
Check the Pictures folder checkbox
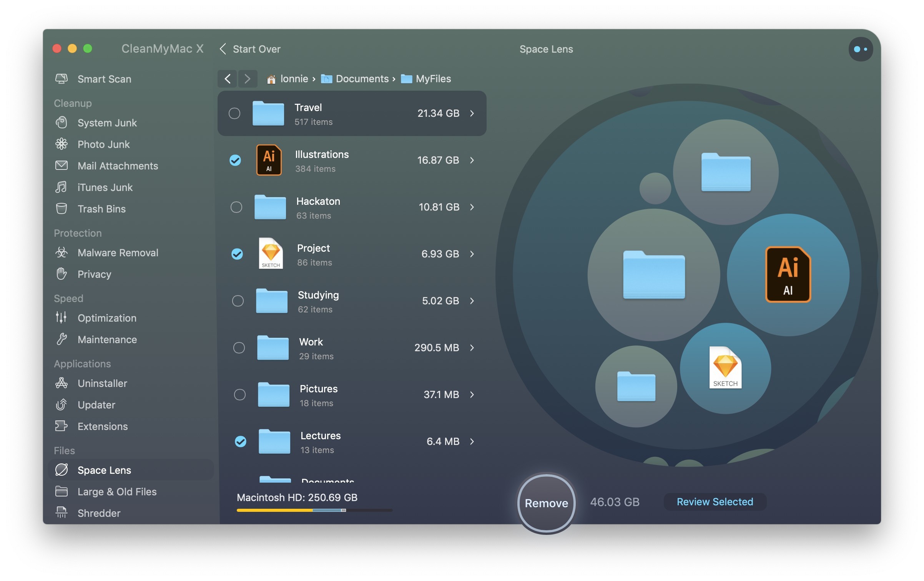(x=240, y=395)
